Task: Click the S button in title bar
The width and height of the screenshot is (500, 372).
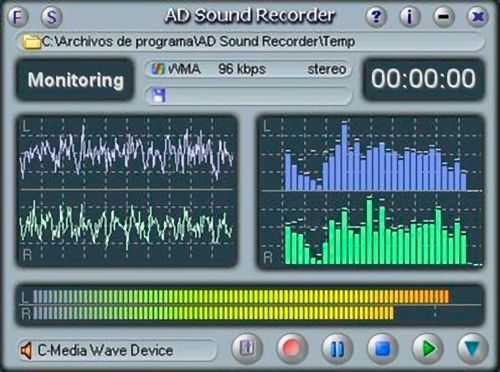Action: tap(52, 16)
